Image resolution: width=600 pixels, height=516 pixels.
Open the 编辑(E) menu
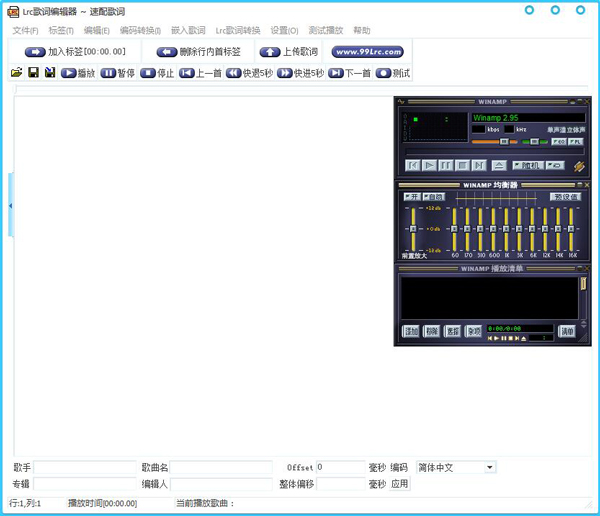(x=97, y=30)
